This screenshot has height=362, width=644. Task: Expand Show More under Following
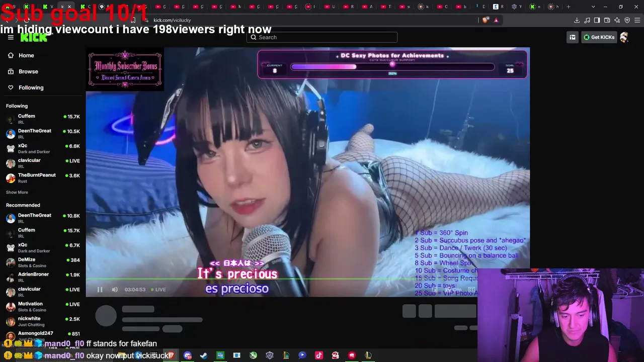click(17, 193)
